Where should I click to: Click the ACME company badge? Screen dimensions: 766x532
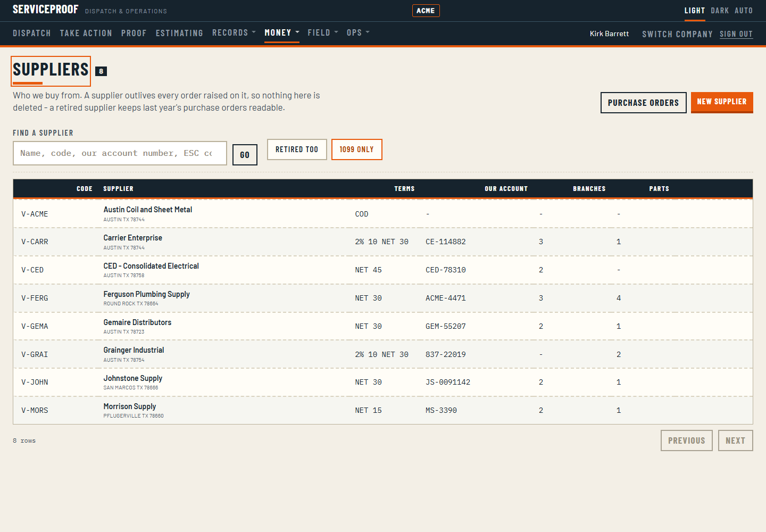pyautogui.click(x=426, y=11)
